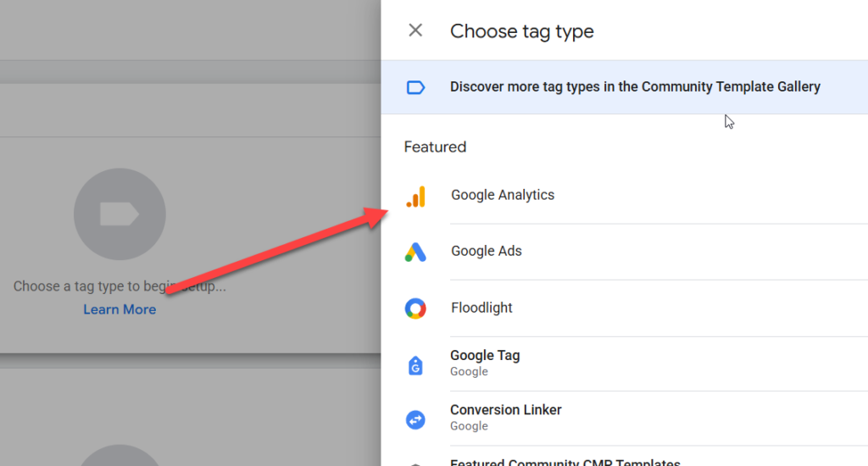The image size is (868, 466).
Task: Click the Google Tag icon
Action: pyautogui.click(x=415, y=364)
